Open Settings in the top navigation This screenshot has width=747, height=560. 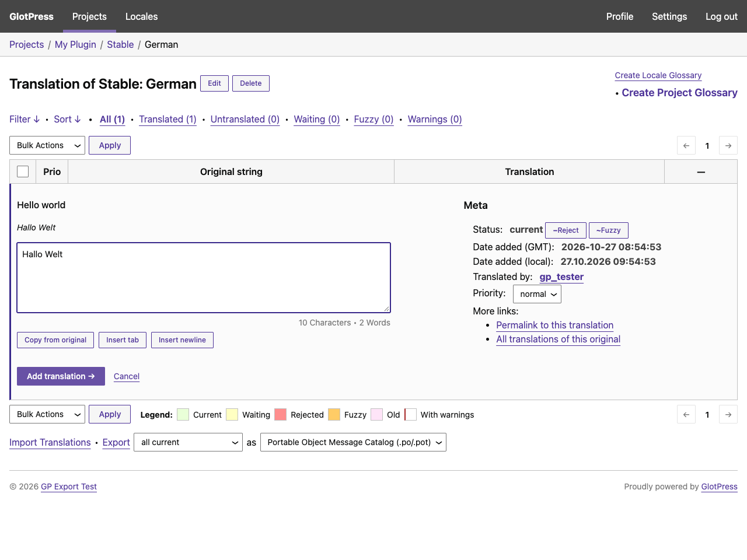click(669, 16)
